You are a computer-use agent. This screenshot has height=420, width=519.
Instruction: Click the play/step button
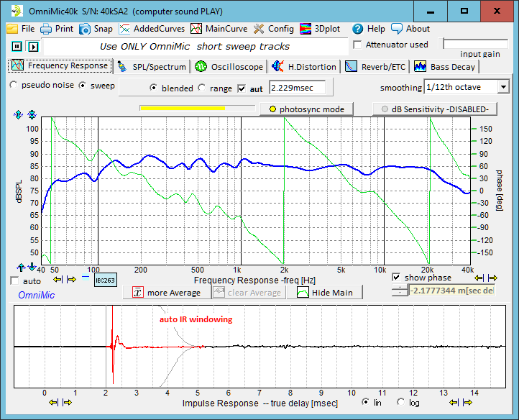[x=33, y=47]
